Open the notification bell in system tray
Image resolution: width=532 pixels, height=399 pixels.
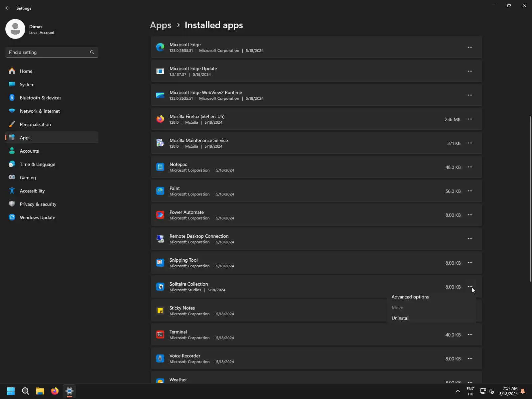pyautogui.click(x=523, y=391)
